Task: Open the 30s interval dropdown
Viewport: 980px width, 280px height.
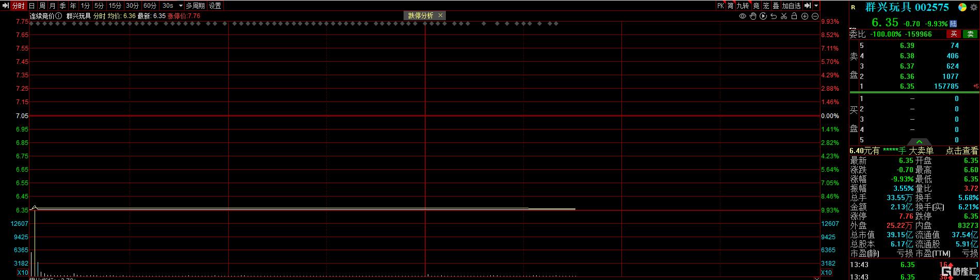Action: point(181,6)
